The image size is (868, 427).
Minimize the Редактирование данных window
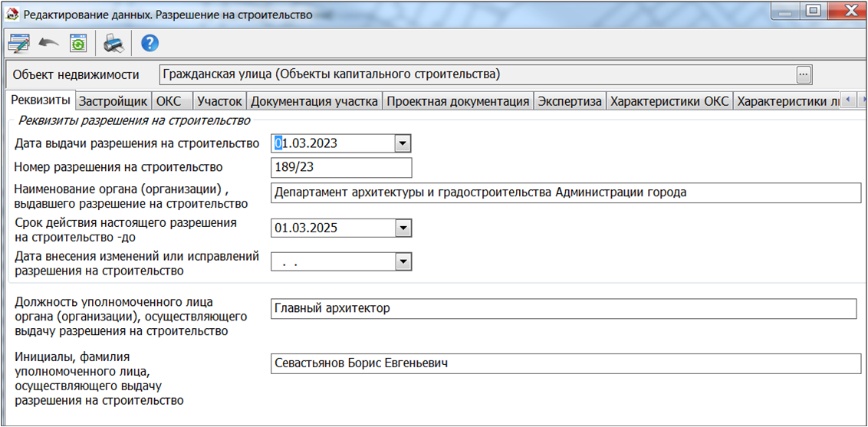pos(785,11)
